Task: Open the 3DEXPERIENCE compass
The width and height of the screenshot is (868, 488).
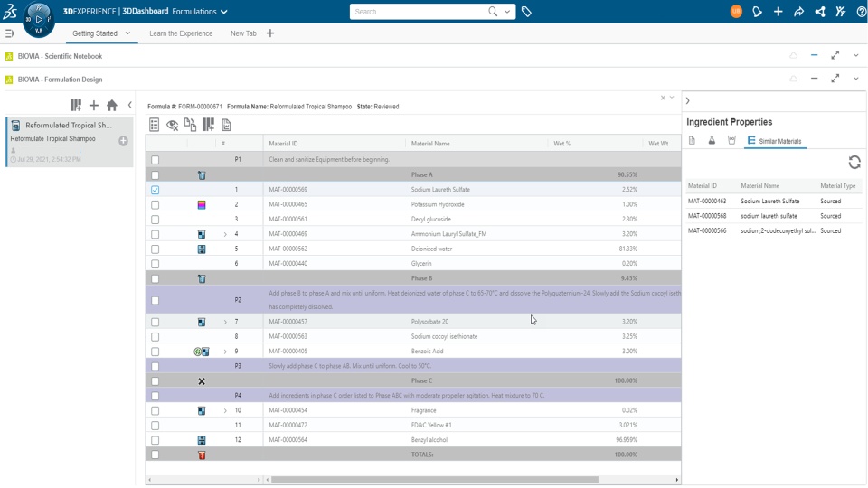Action: pos(39,19)
